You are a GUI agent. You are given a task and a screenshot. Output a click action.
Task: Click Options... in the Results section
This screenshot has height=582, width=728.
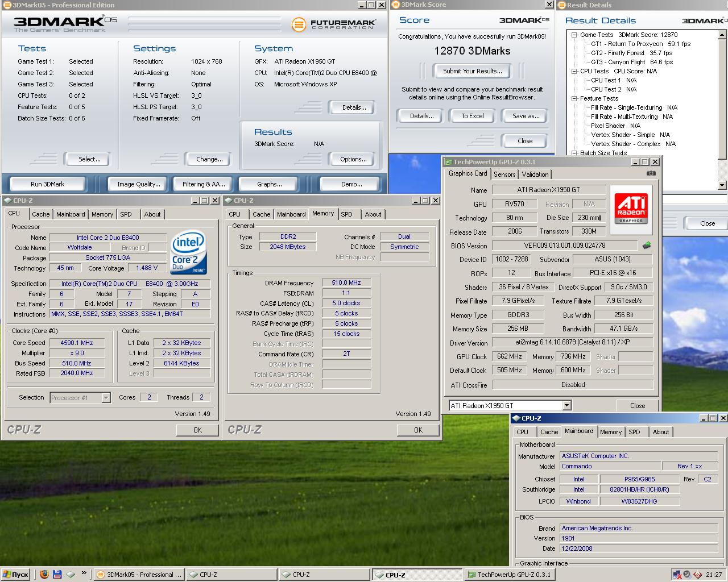coord(353,159)
